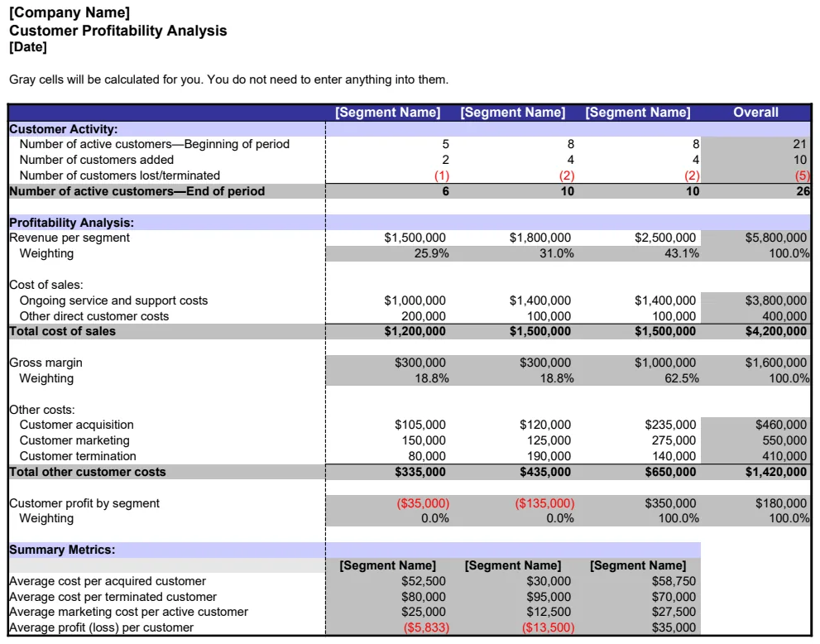Select overall customer acquisition $460,000
This screenshot has height=644, width=820.
click(781, 425)
